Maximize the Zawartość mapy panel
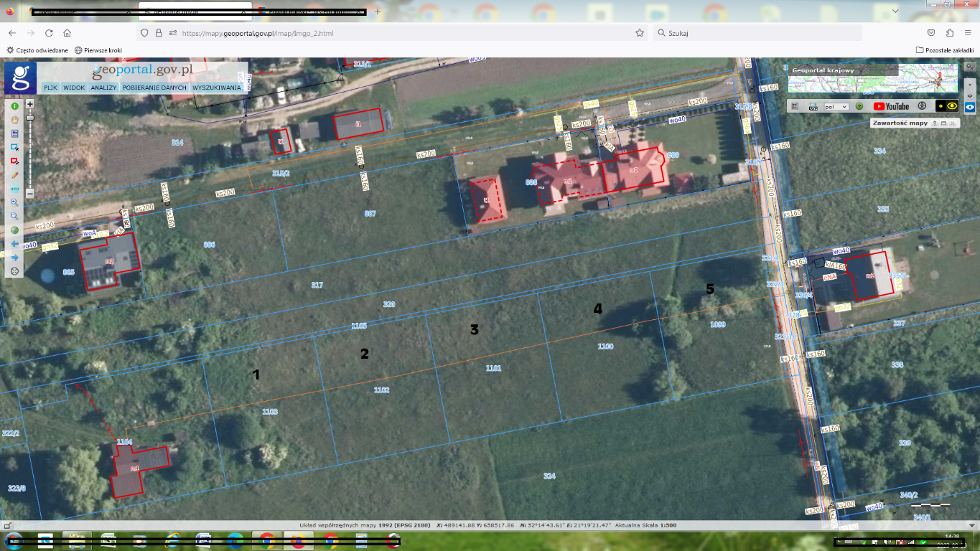Screen dimensions: 980x551 point(943,123)
